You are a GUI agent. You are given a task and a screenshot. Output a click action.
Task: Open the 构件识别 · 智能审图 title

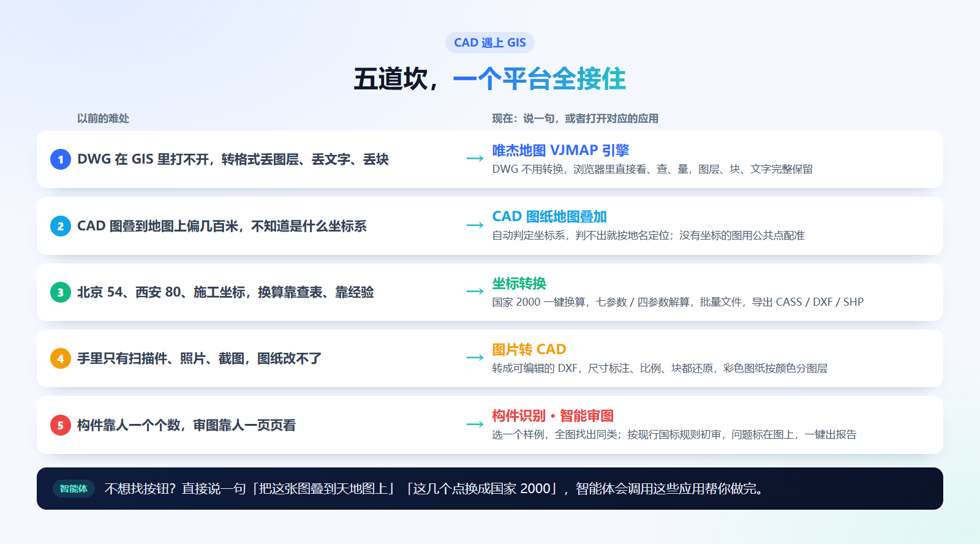tap(553, 416)
